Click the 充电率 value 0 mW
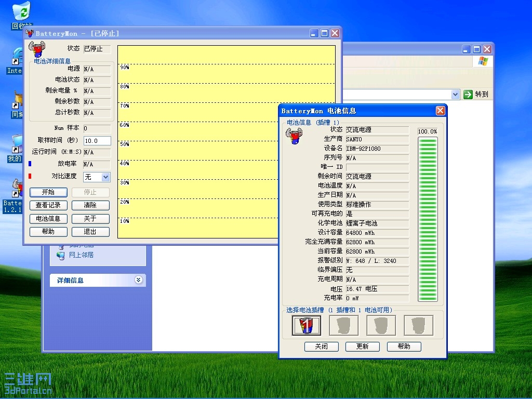532x399 pixels. (x=377, y=298)
